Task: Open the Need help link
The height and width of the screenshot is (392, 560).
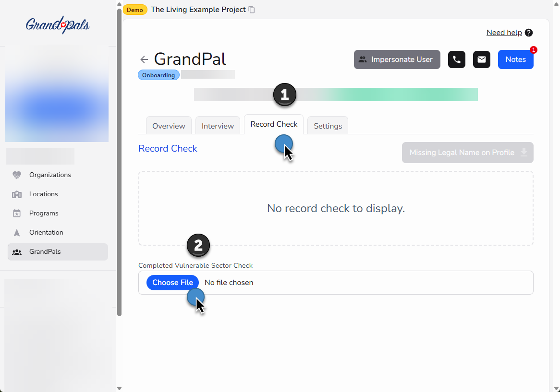Action: 504,33
